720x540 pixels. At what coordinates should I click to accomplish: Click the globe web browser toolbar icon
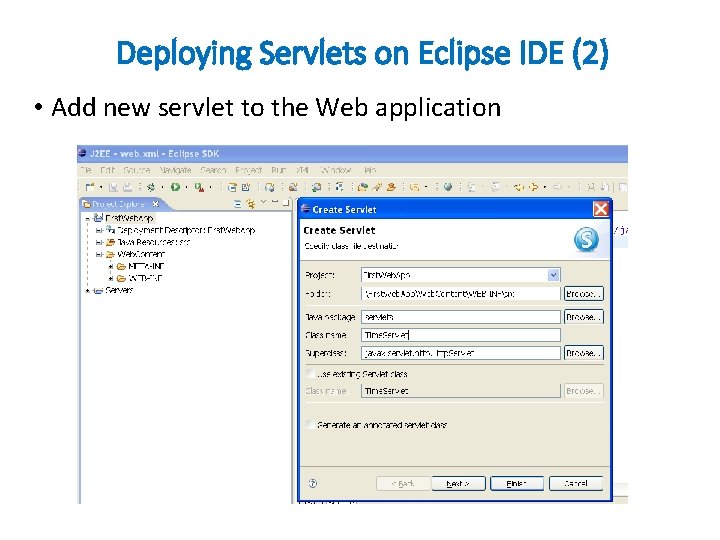click(x=448, y=187)
